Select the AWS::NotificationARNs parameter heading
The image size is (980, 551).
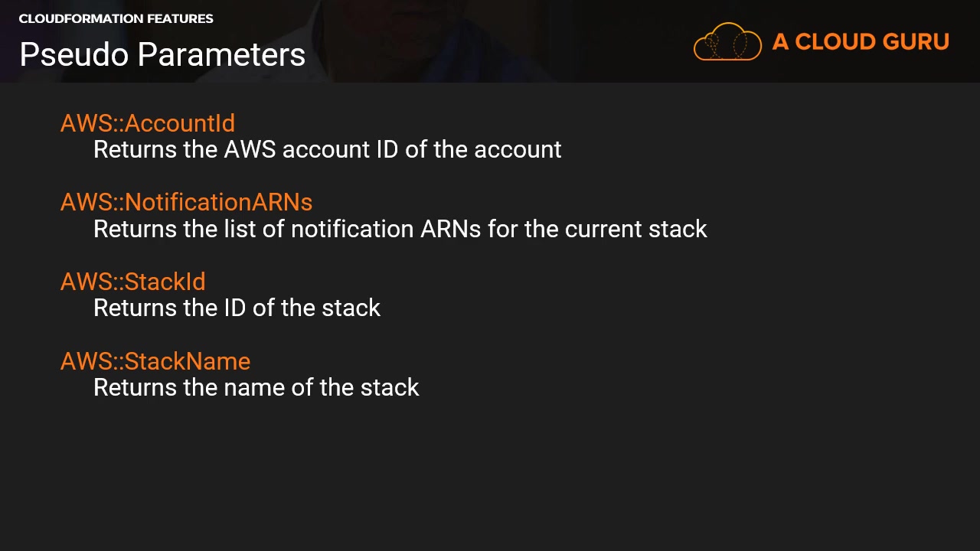click(x=186, y=202)
